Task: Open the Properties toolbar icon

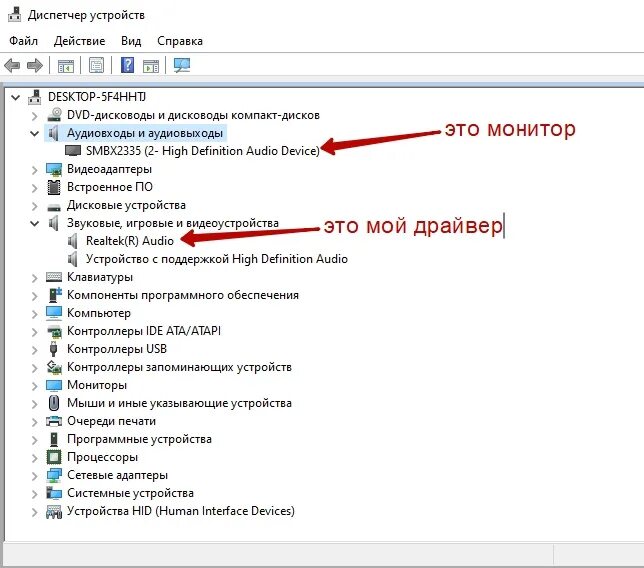Action: click(x=97, y=65)
